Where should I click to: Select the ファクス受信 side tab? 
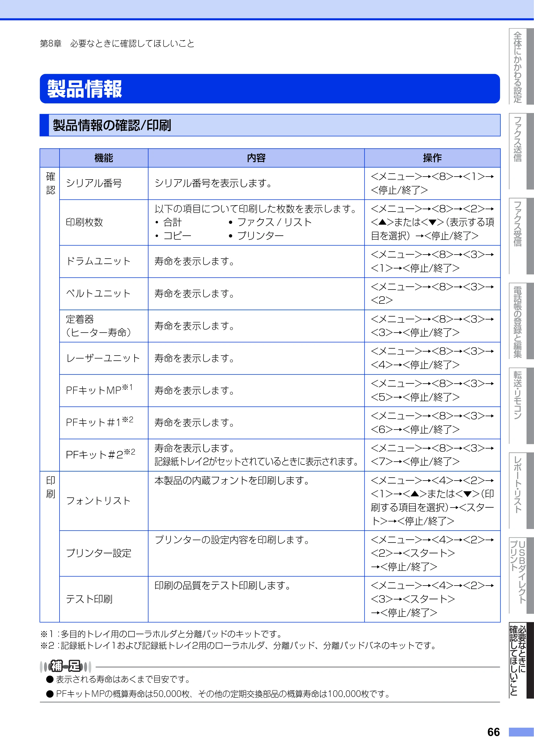tap(521, 236)
